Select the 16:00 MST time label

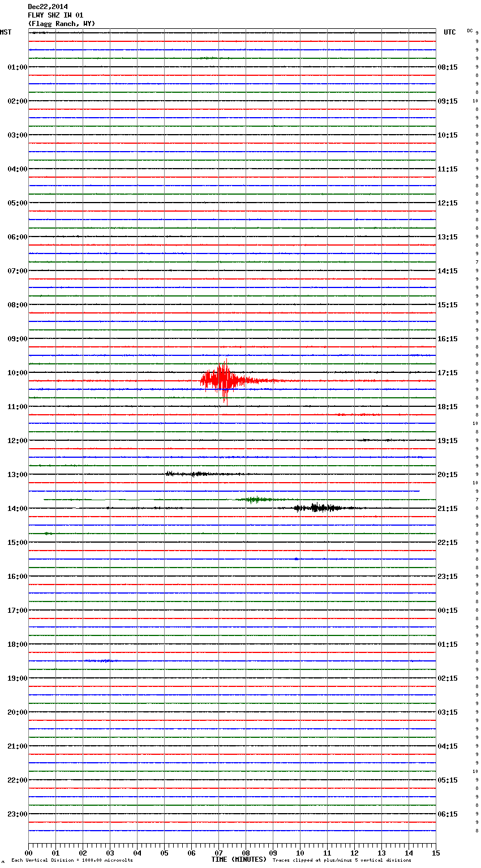[17, 577]
